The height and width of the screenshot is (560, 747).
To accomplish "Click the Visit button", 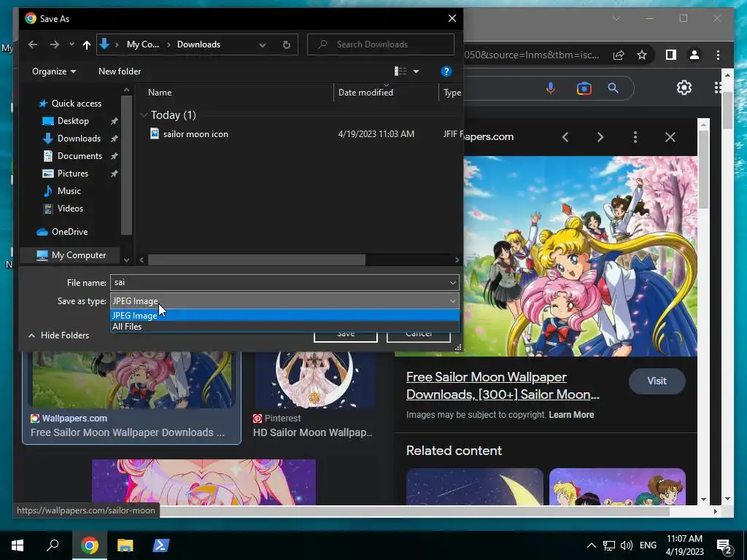I will [x=657, y=381].
